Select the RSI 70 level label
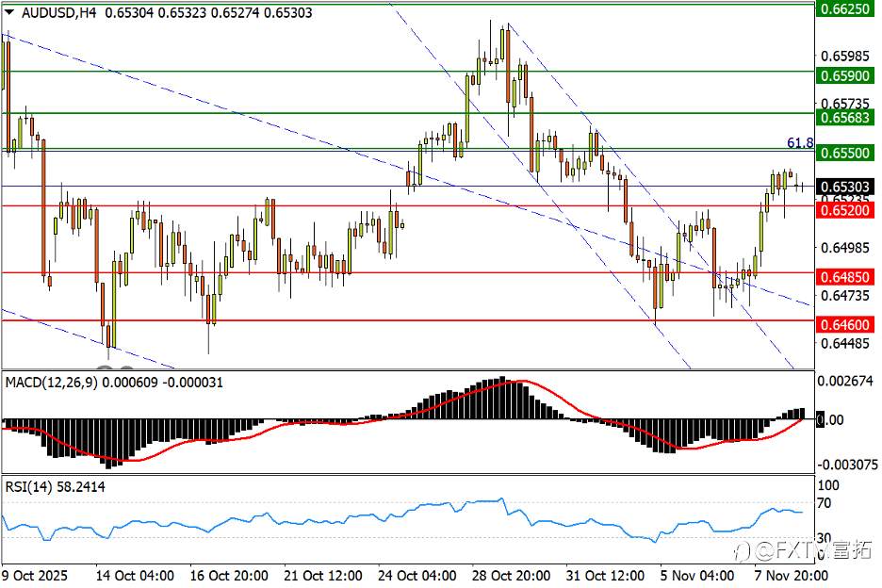882x588 pixels. (x=824, y=503)
